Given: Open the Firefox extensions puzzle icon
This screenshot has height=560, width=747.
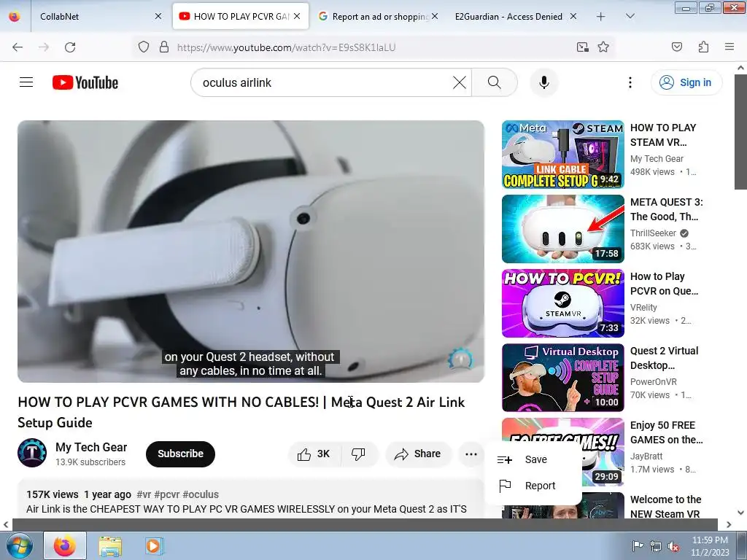Looking at the screenshot, I should (703, 47).
